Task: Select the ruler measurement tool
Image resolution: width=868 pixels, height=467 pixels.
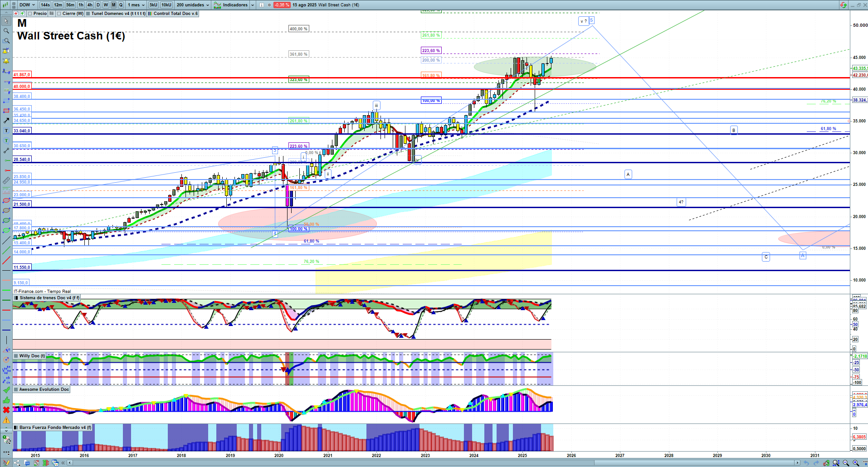Action: (6, 180)
